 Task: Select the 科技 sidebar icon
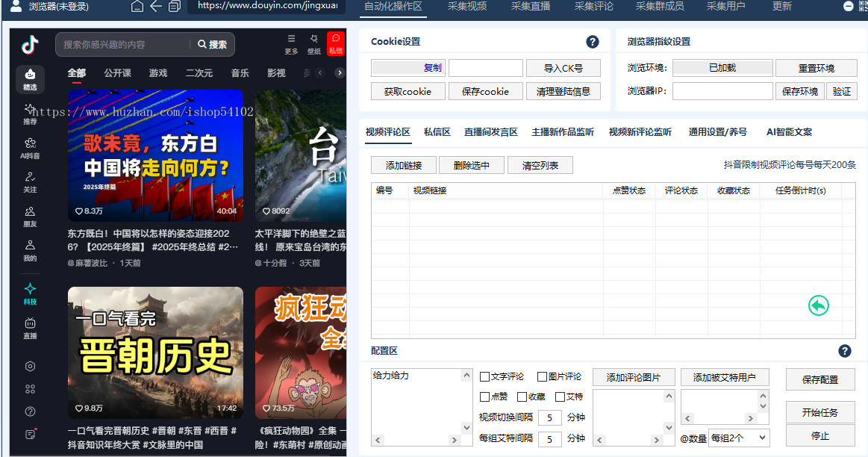(30, 293)
